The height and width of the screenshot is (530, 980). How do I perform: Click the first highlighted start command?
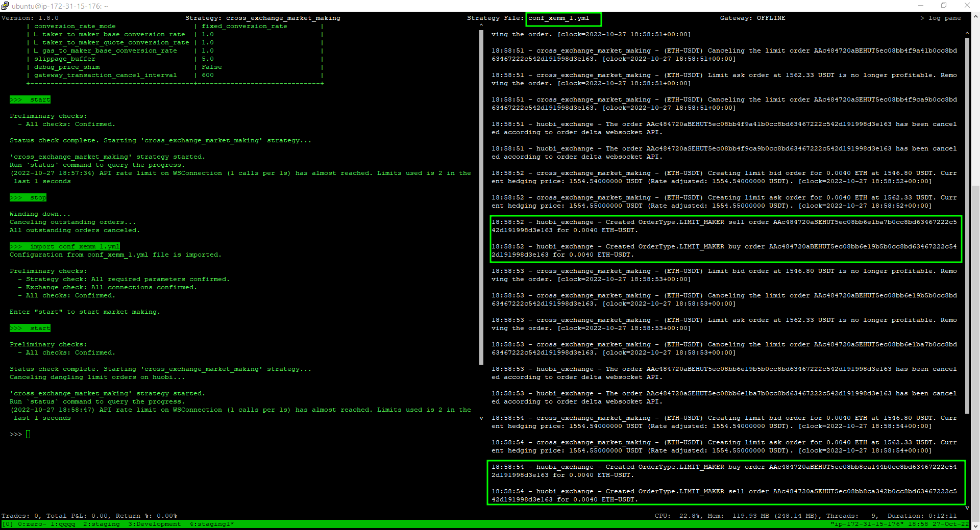coord(30,99)
